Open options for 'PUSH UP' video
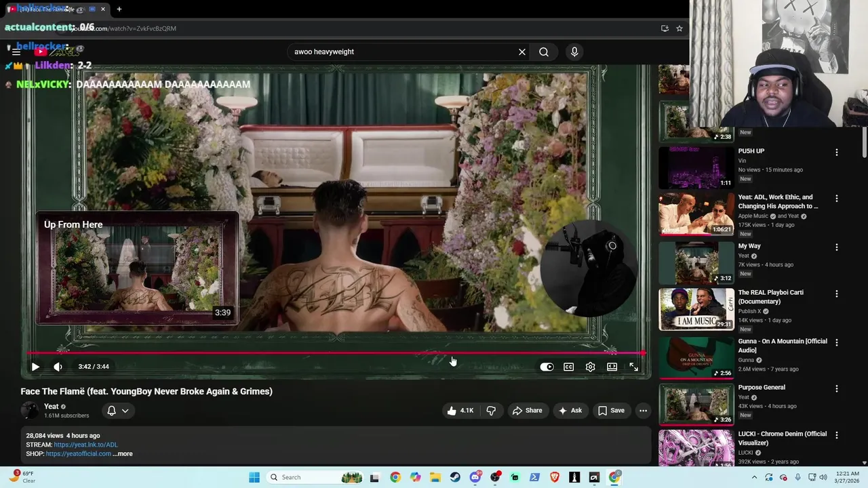Screen dimensions: 868x488 [x=836, y=152]
